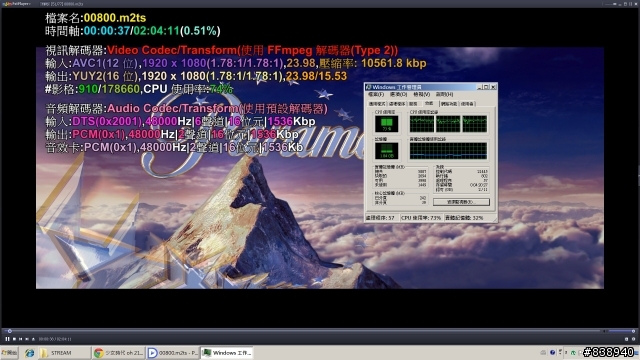The height and width of the screenshot is (360, 640).
Task: Click the memory usage meter gauge
Action: (x=386, y=151)
